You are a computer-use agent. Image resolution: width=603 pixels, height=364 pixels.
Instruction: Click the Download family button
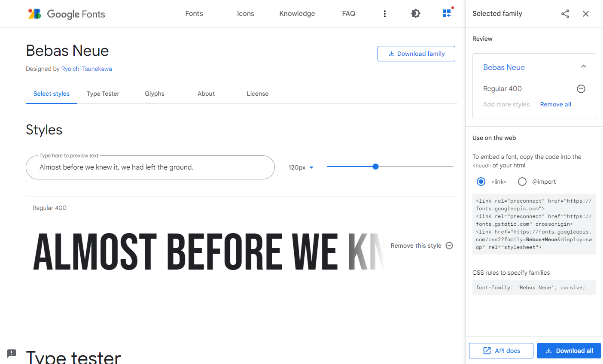pyautogui.click(x=416, y=54)
